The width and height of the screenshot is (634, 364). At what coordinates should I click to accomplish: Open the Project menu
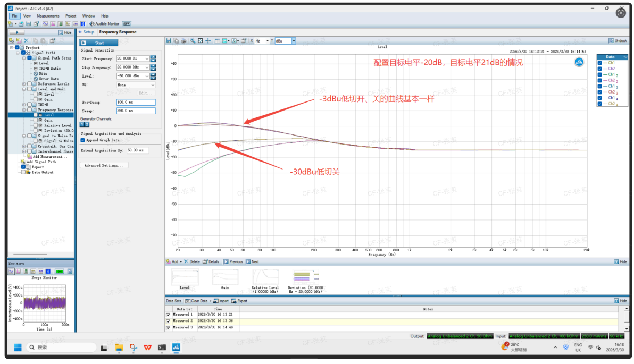click(71, 16)
